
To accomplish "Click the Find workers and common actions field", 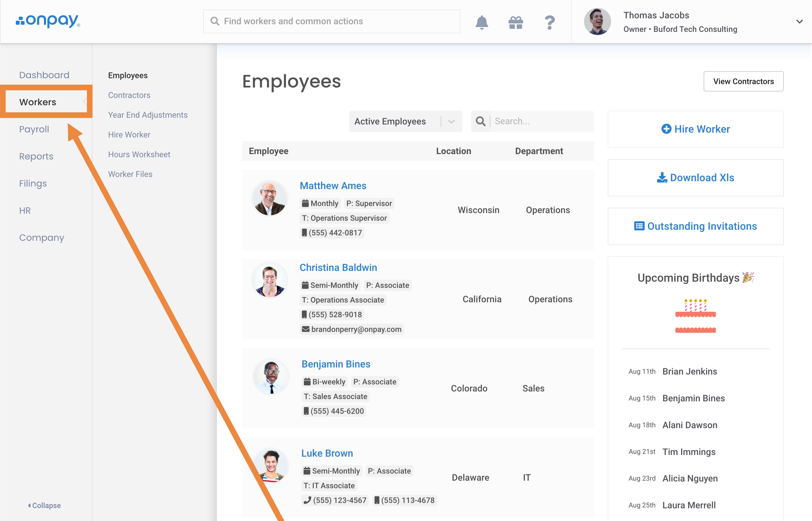I will point(332,21).
